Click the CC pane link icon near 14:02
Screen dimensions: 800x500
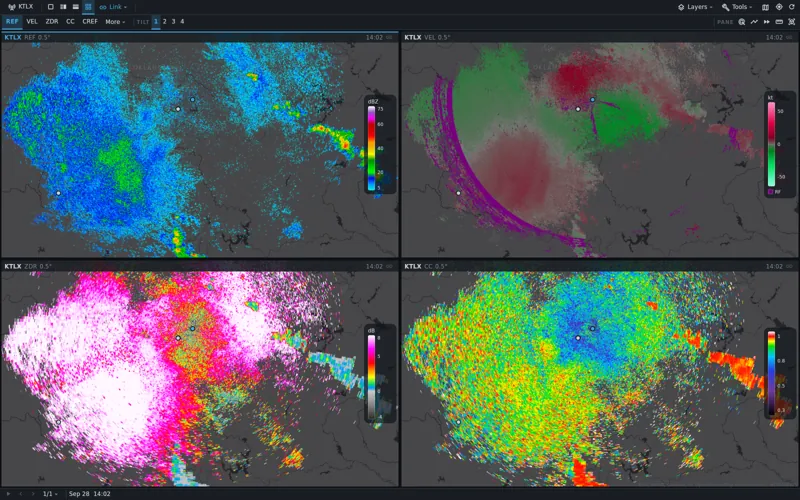click(789, 266)
